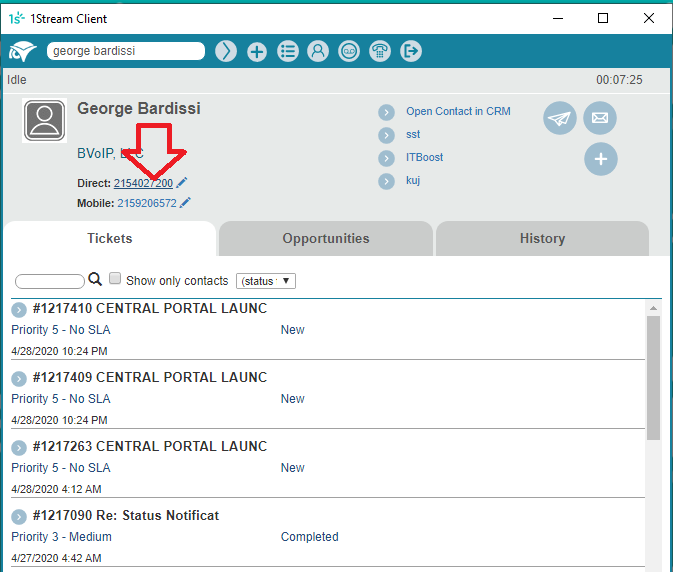The height and width of the screenshot is (572, 673).
Task: Open ticket #1217263 CENTRAL PORTAL LAUNC
Action: [x=150, y=447]
